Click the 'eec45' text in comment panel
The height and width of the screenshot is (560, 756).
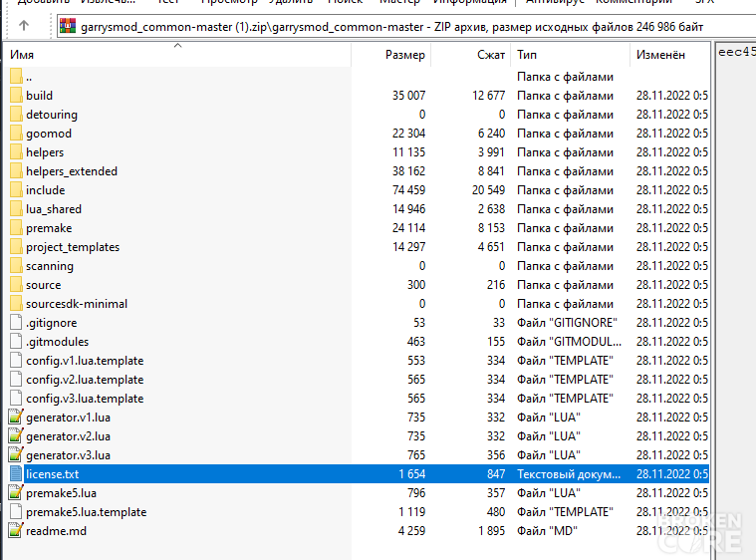737,52
